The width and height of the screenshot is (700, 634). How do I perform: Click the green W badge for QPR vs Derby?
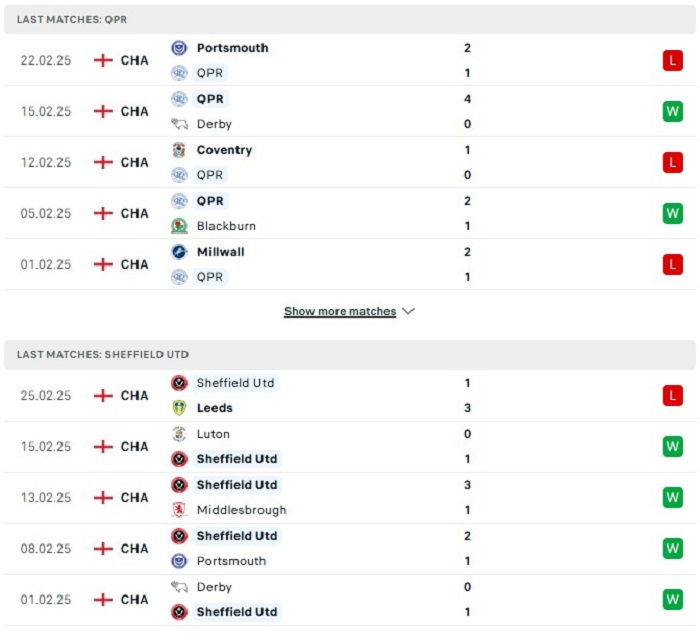pyautogui.click(x=672, y=111)
